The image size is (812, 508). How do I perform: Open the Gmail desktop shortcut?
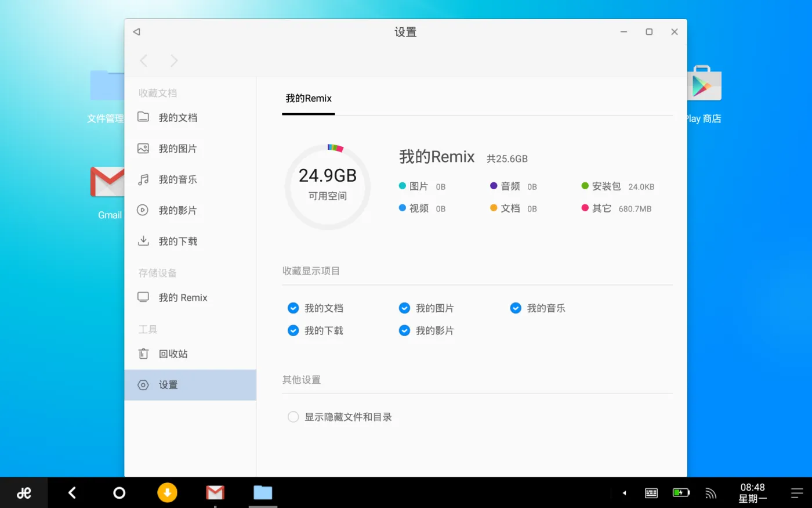tap(108, 192)
